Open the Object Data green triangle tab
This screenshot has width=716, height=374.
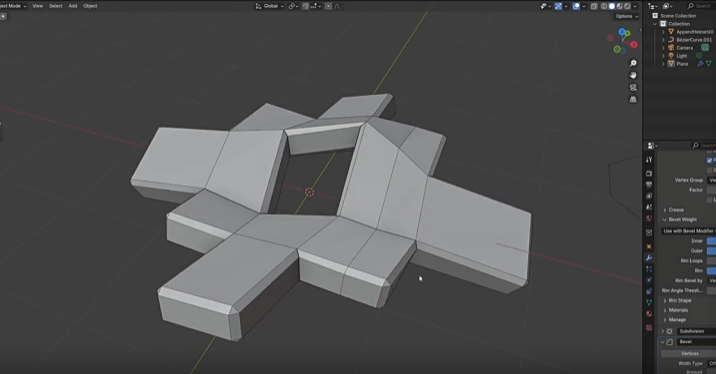[649, 302]
